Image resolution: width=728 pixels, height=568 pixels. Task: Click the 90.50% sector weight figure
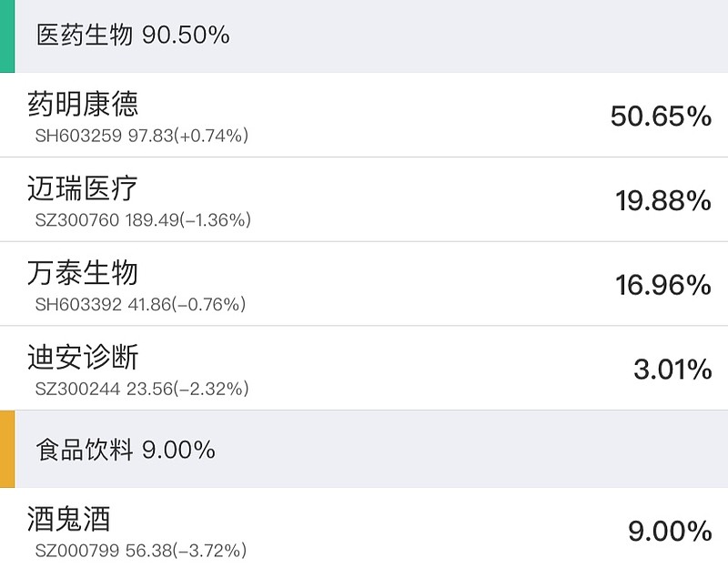[x=187, y=35]
